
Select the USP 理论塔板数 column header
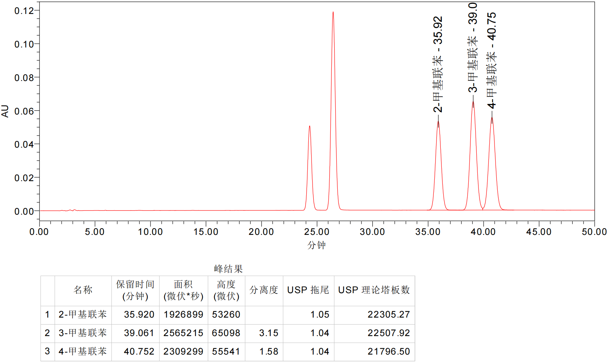(x=374, y=290)
